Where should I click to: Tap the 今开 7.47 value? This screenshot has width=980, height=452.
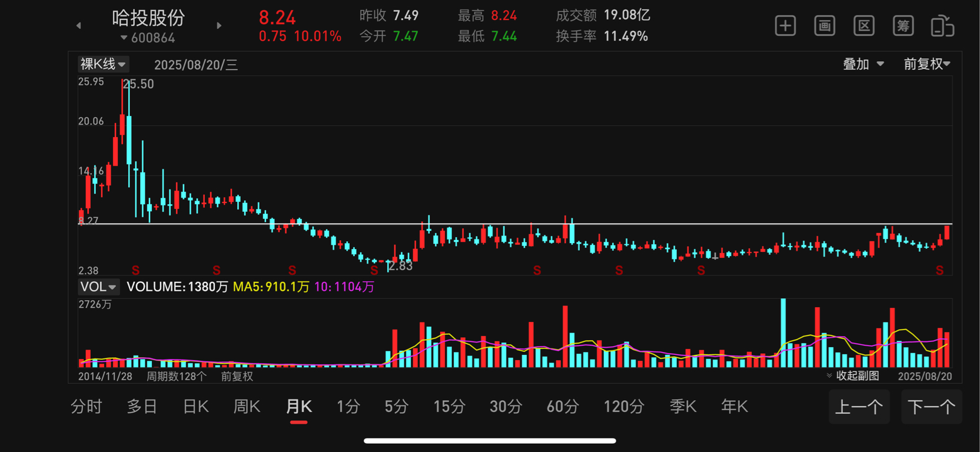406,36
